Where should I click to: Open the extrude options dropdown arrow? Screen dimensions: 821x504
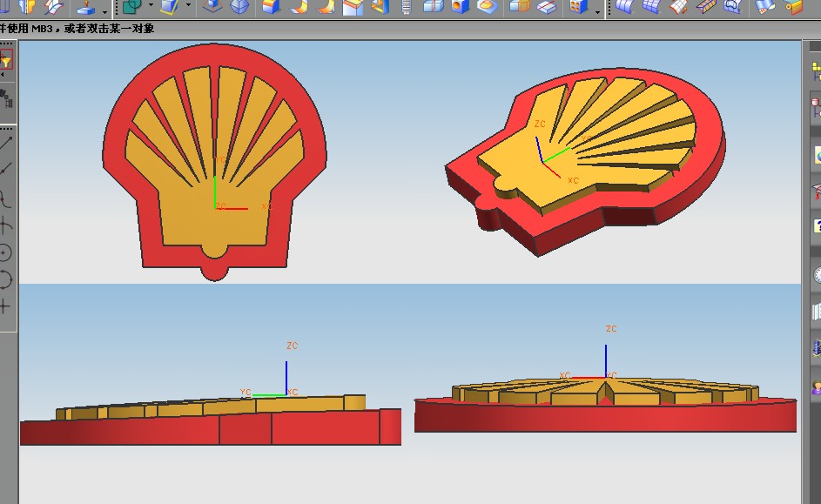[x=104, y=10]
